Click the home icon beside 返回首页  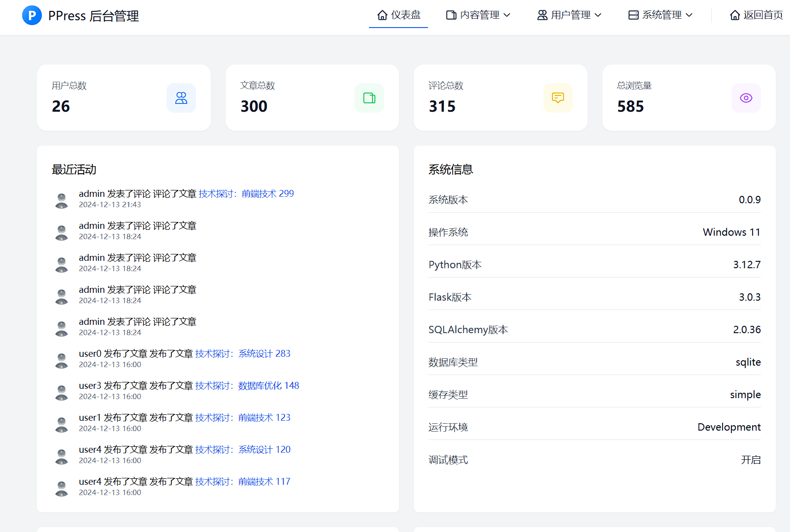coord(734,15)
